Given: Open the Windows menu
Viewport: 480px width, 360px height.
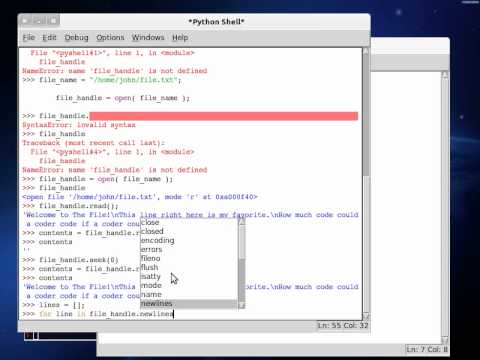Looking at the screenshot, I should coord(148,37).
